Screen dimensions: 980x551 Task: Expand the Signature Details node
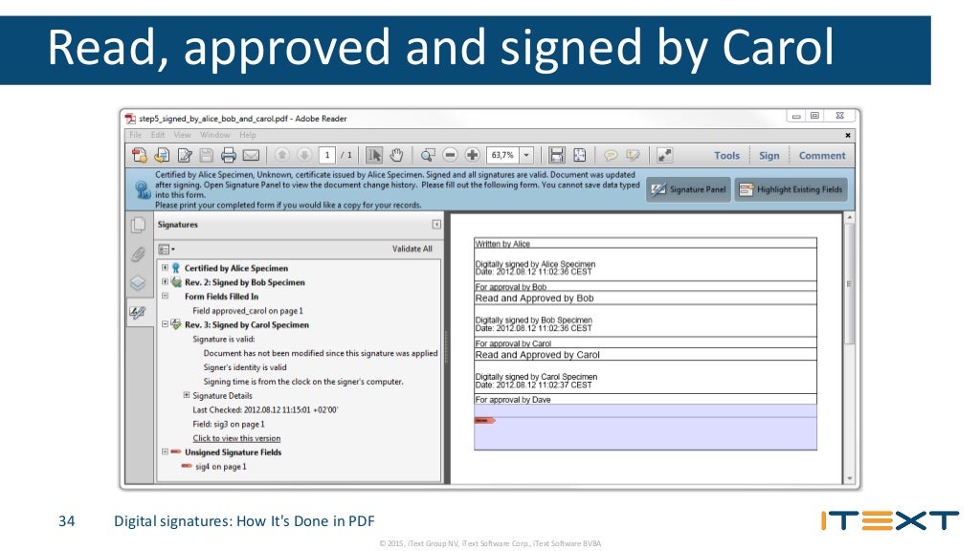point(187,395)
